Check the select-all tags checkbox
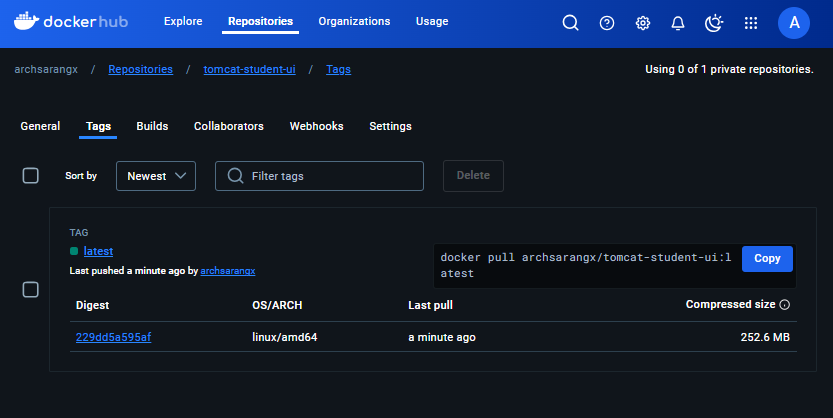 (31, 176)
